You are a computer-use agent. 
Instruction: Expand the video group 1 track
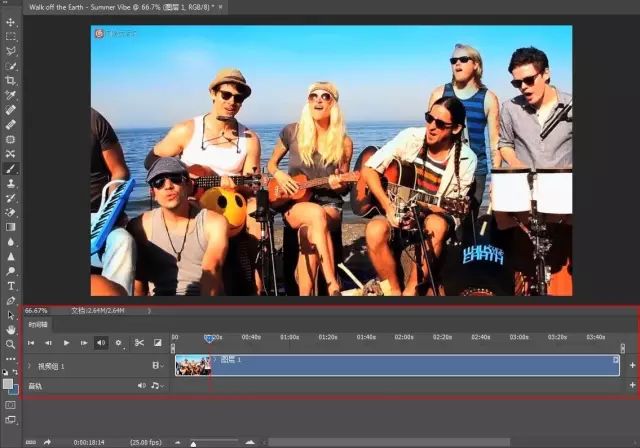pos(29,366)
